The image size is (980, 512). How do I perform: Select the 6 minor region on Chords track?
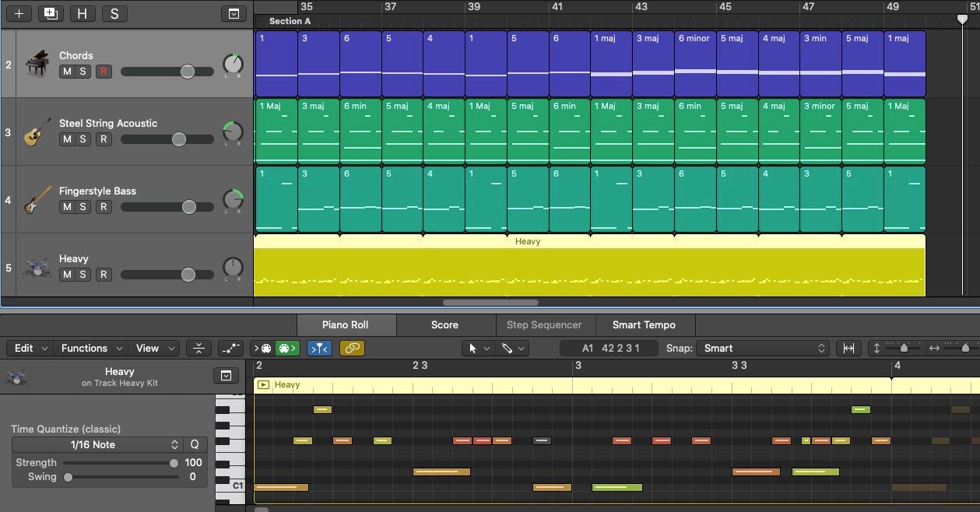coord(695,64)
